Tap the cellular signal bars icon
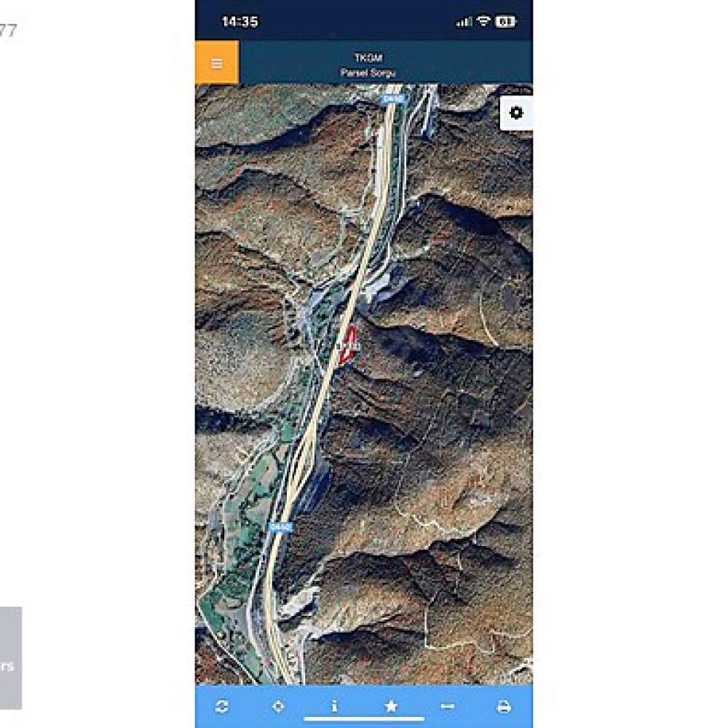 [464, 22]
